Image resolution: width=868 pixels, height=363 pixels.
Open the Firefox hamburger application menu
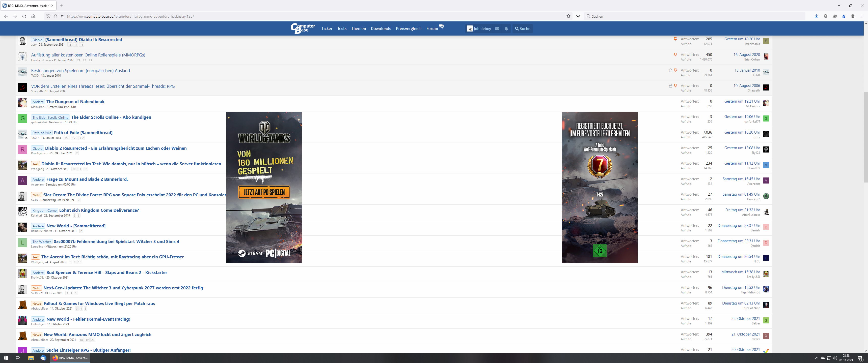point(862,16)
